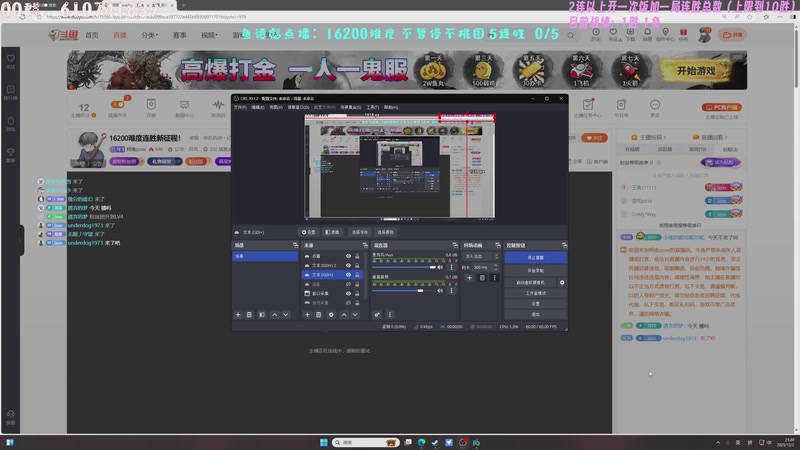
Task: Open the 工具(T) menu in OBS
Action: tap(372, 107)
